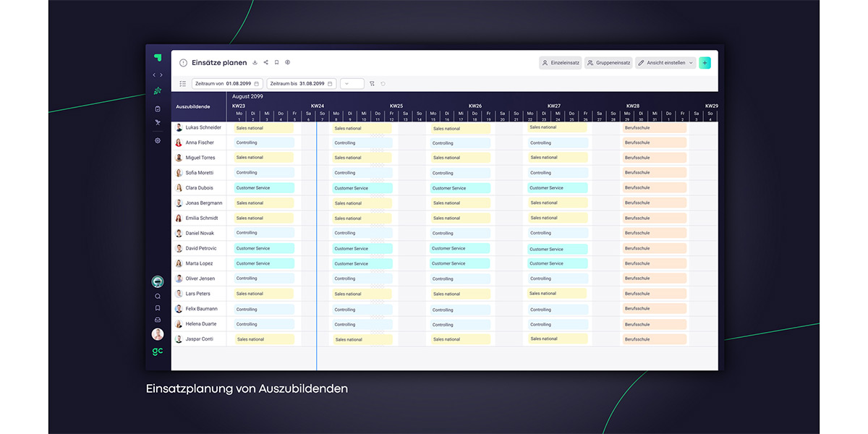
Task: Expand the empty dropdown beside Zeitraum bis
Action: point(352,83)
